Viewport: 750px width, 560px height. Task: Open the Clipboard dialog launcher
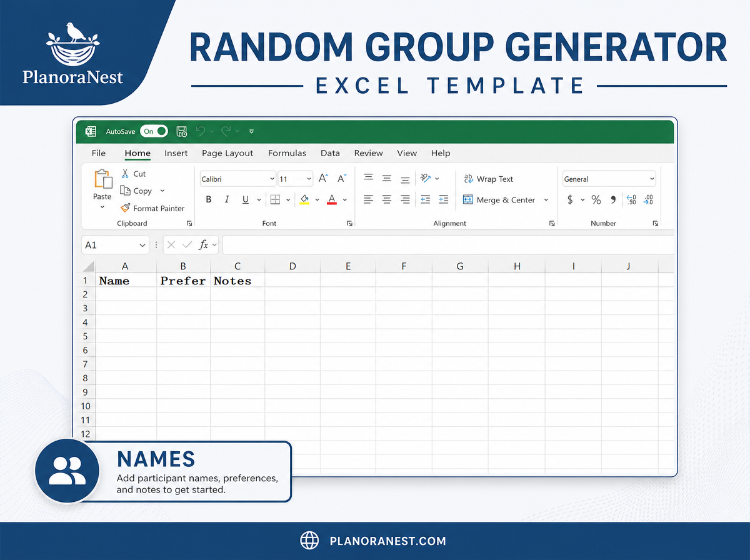pyautogui.click(x=189, y=223)
